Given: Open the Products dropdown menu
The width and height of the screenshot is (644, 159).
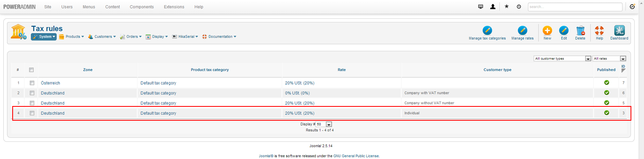Looking at the screenshot, I should click(71, 37).
